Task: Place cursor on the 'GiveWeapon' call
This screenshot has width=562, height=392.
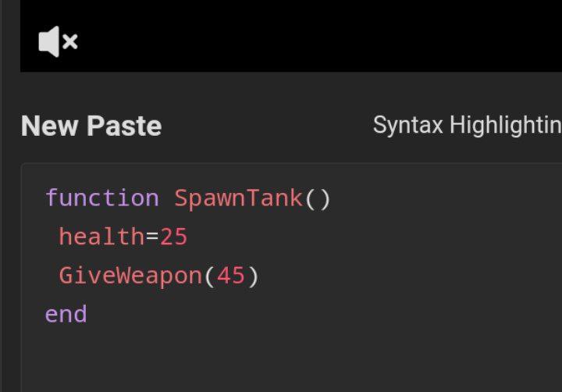Action: pyautogui.click(x=131, y=276)
